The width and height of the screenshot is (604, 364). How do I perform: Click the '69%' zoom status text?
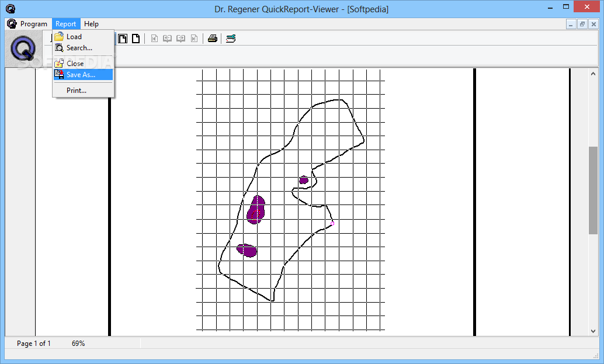78,343
